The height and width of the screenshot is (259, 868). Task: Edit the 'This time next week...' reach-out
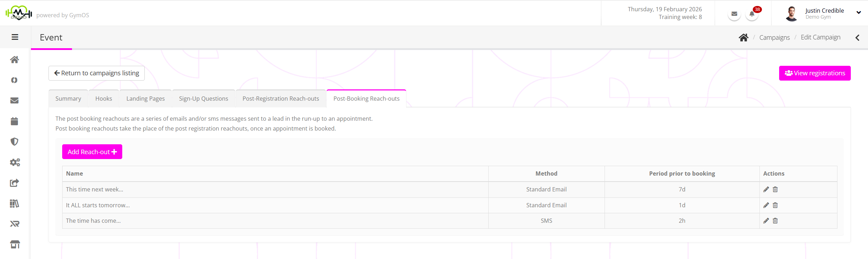pos(766,189)
